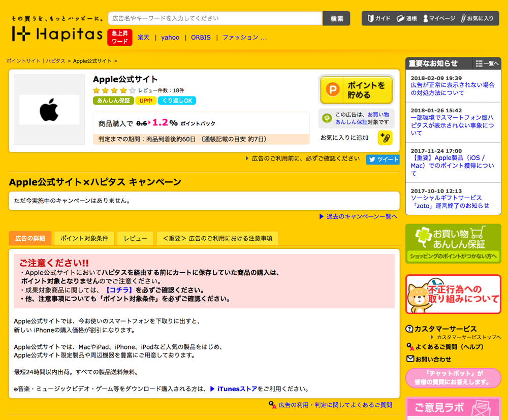Click the くり返しOK blue badge

coord(177,101)
